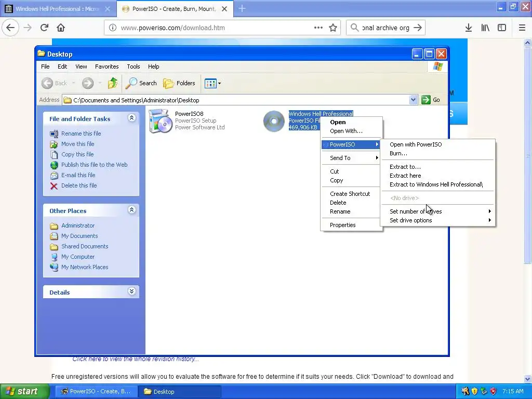Click the Up folder toolbar icon

click(x=113, y=83)
